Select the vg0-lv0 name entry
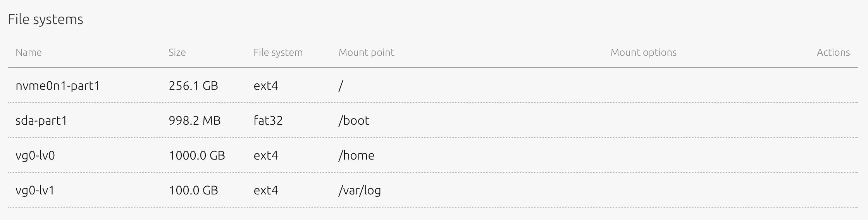The height and width of the screenshot is (220, 868). click(x=35, y=155)
